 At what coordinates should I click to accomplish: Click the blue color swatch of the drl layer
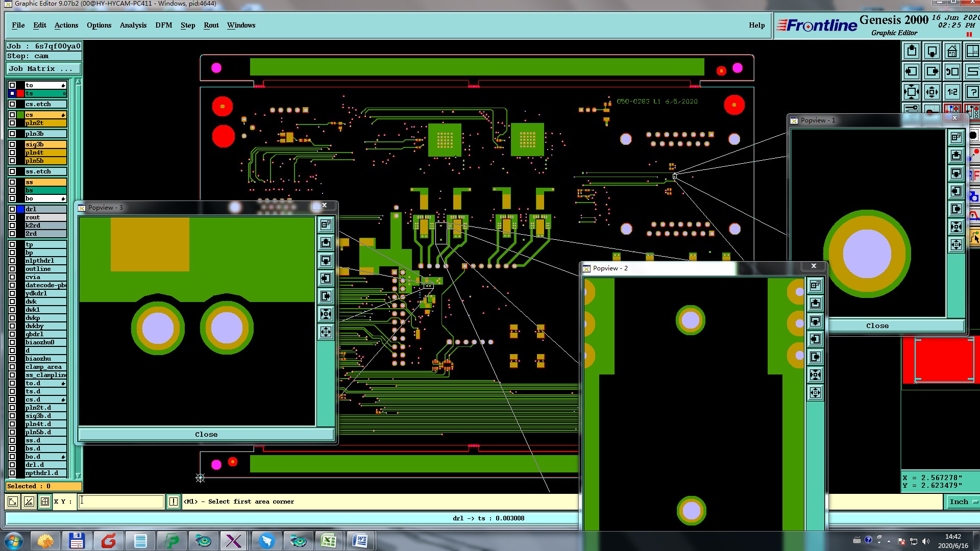click(x=20, y=209)
